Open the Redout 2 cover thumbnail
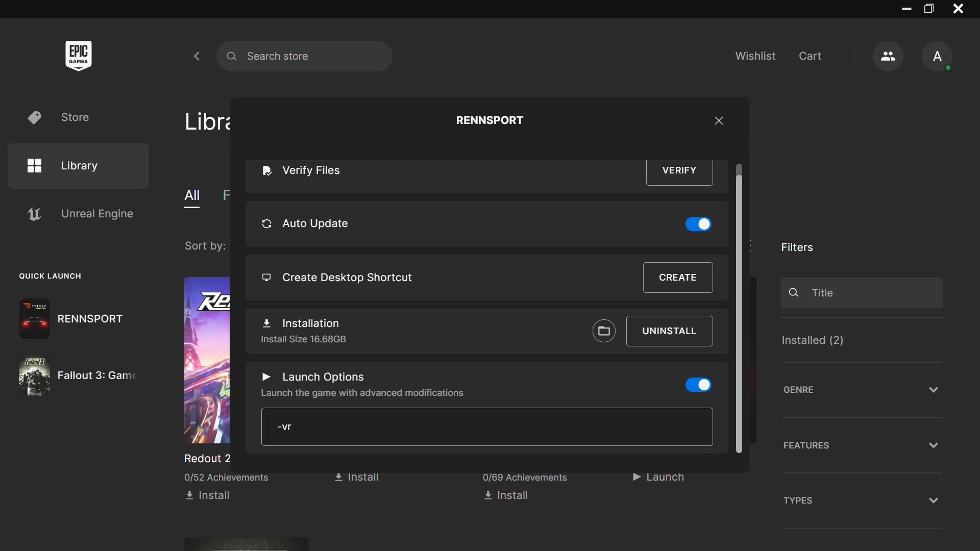980x551 pixels. [207, 360]
